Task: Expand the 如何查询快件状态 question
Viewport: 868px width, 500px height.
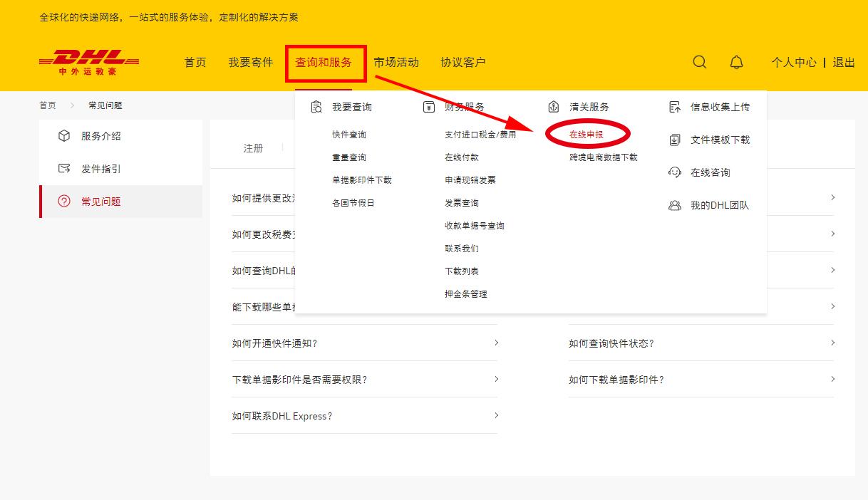Action: click(614, 343)
